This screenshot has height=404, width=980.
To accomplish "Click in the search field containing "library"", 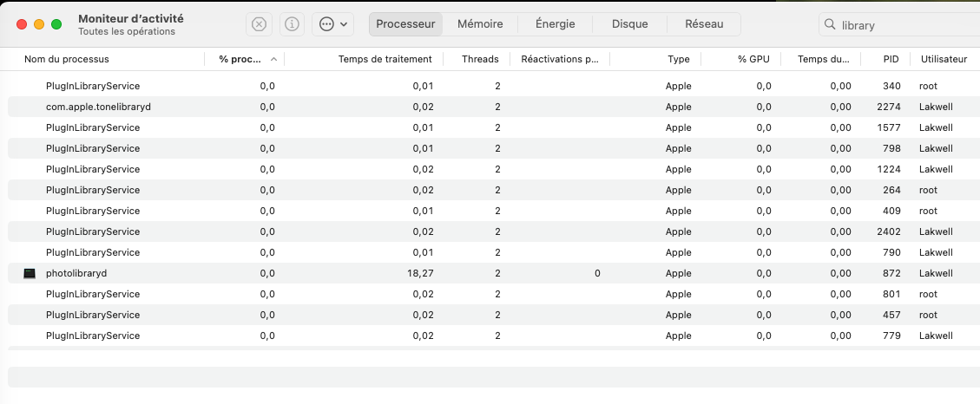I will pyautogui.click(x=903, y=25).
